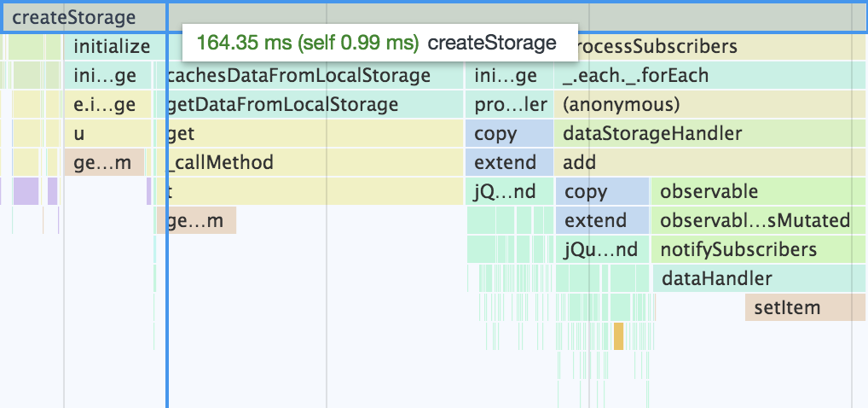Select the pro...ler function block
The image size is (868, 408).
[510, 105]
